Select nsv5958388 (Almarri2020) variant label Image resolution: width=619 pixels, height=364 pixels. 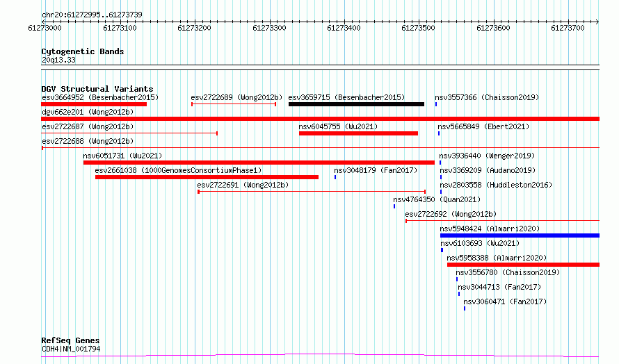point(497,258)
